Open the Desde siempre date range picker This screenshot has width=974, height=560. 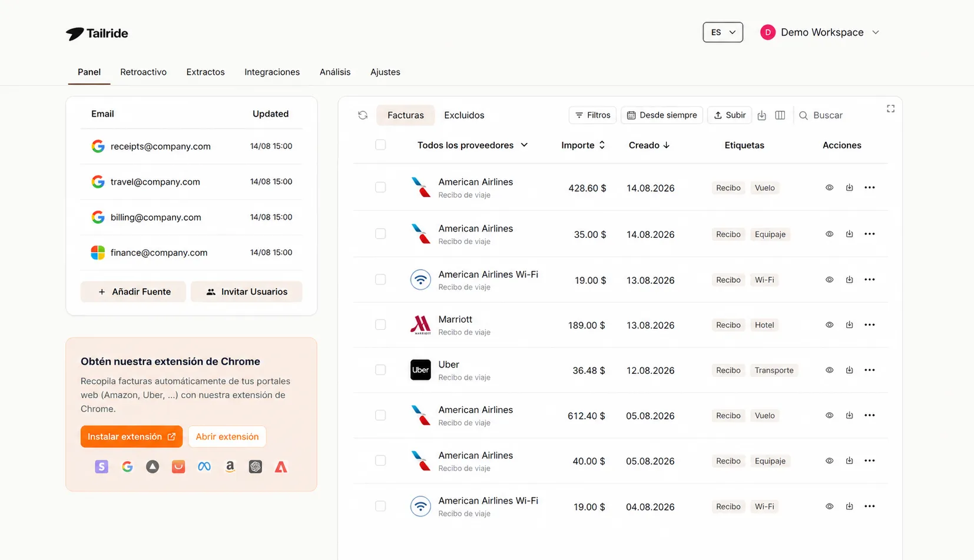pos(662,115)
